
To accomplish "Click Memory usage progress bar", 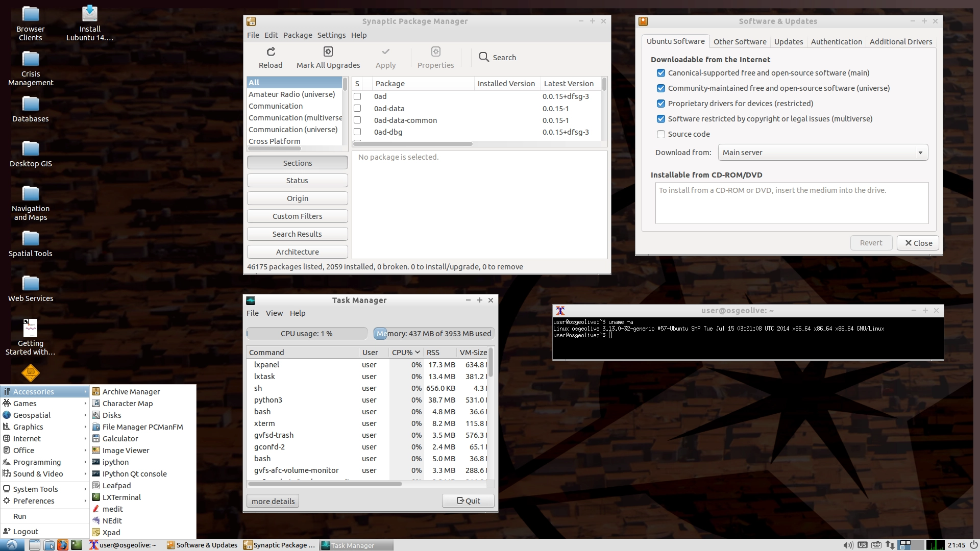I will click(x=434, y=334).
